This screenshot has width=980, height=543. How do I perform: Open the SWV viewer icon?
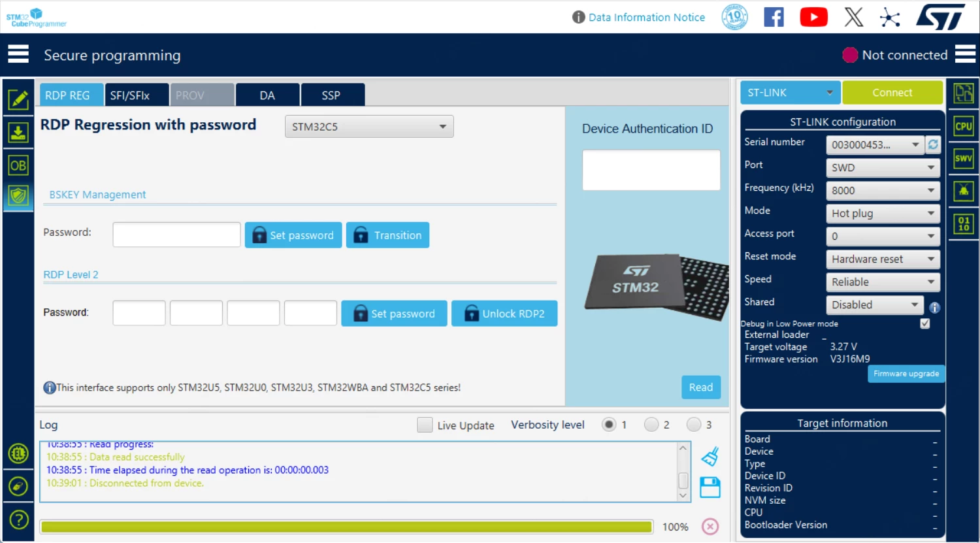964,158
